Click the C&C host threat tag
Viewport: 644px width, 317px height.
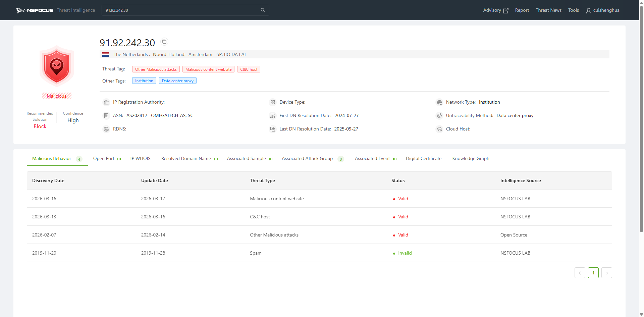(249, 69)
